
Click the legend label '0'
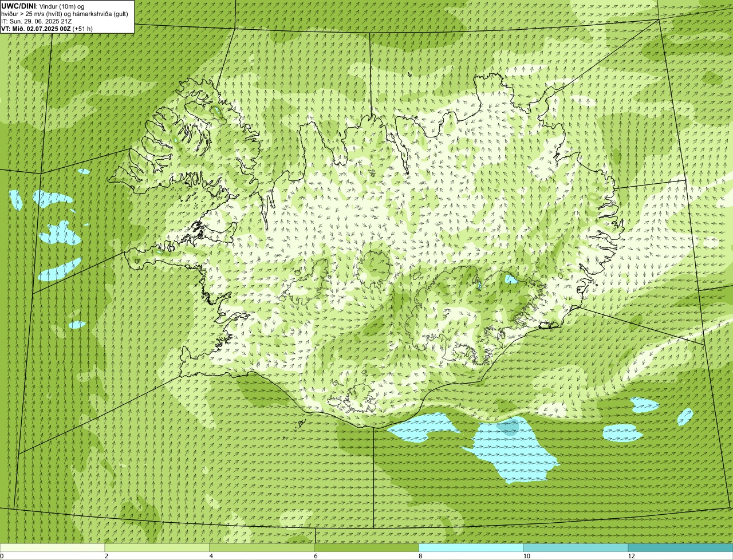(x=2, y=556)
